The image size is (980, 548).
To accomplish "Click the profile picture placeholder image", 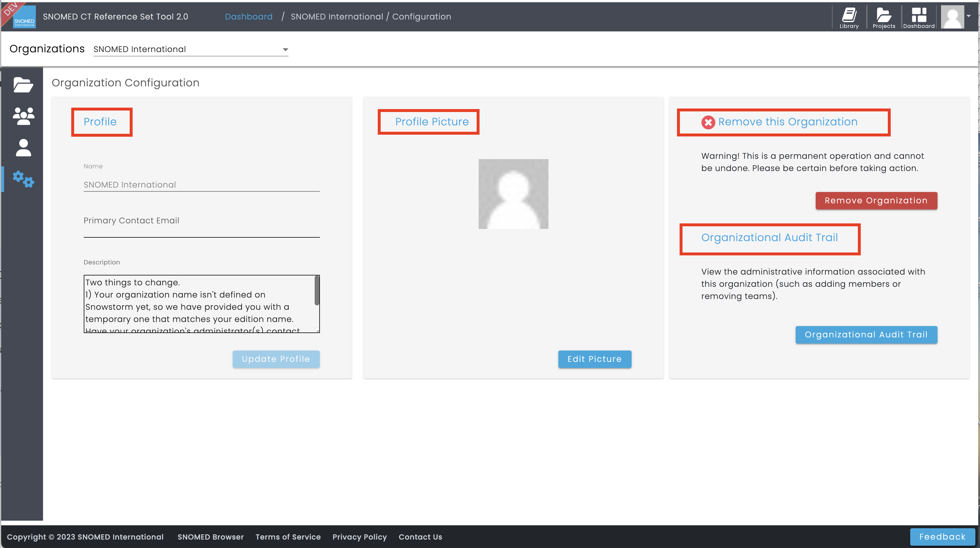I will [513, 194].
